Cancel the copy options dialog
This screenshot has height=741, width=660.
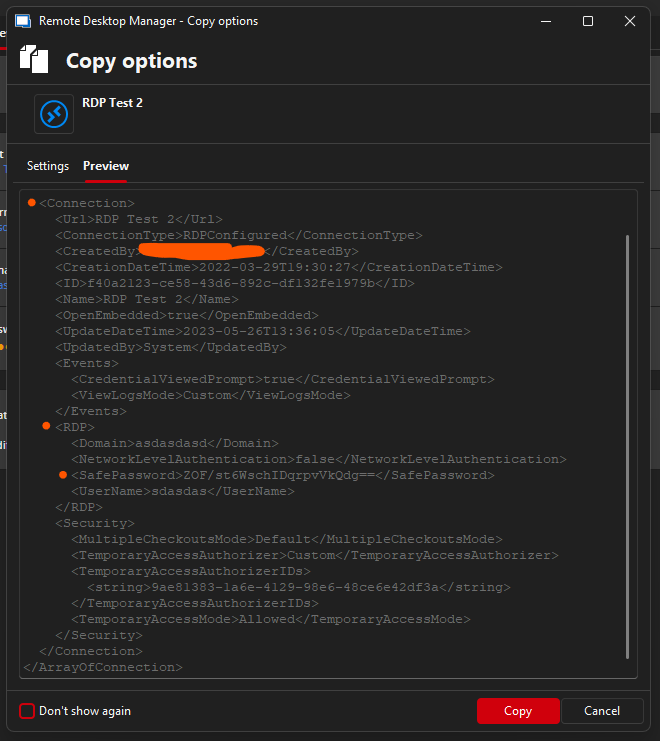tap(602, 711)
